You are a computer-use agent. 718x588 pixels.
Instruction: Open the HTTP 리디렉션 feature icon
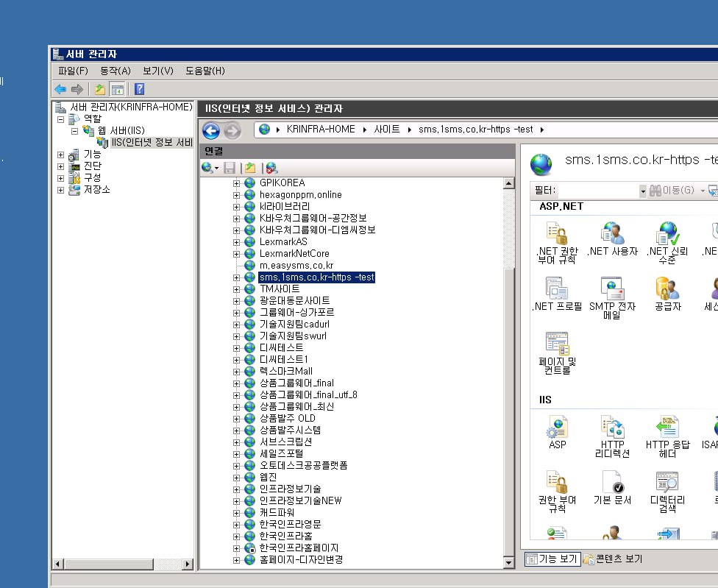coord(612,428)
